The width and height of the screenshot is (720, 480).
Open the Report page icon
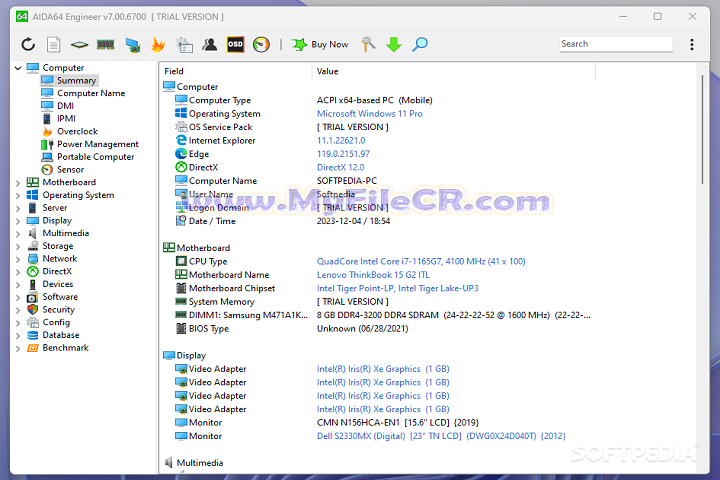(x=54, y=45)
